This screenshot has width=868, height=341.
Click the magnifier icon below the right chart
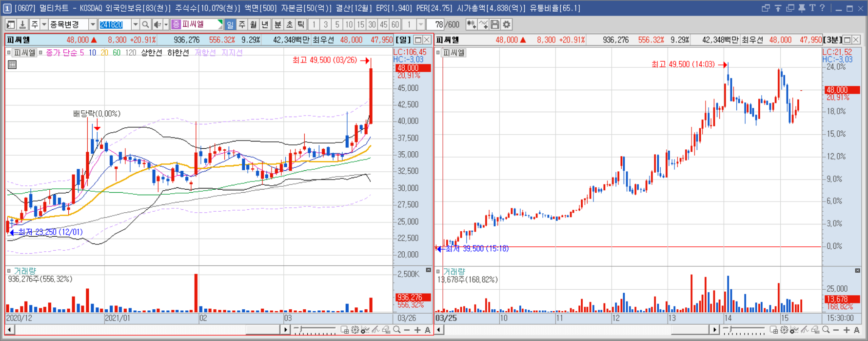[x=826, y=330]
